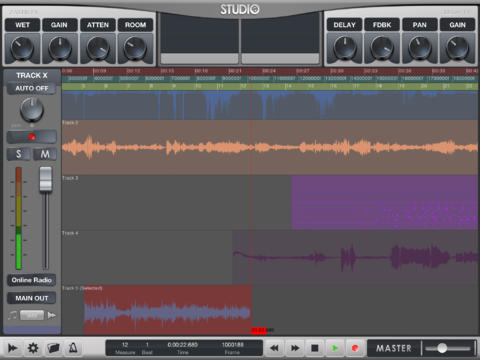Start recording with the red record button
This screenshot has width=480, height=360.
pyautogui.click(x=355, y=348)
